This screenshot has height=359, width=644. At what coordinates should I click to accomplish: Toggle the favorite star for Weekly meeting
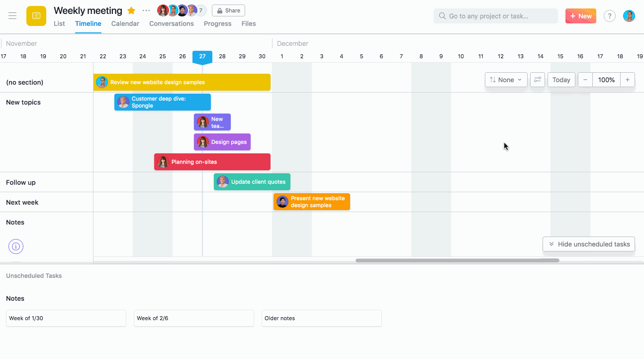(131, 11)
